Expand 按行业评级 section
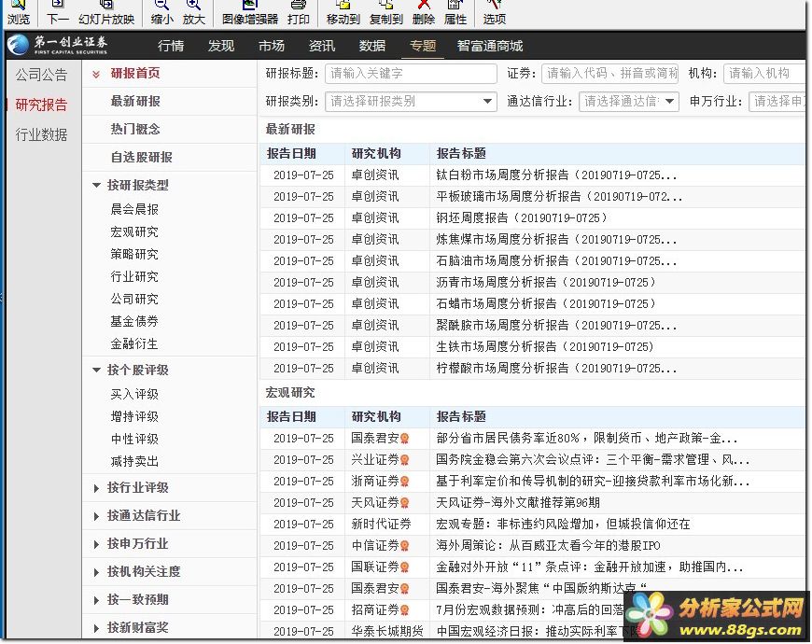 tap(96, 488)
